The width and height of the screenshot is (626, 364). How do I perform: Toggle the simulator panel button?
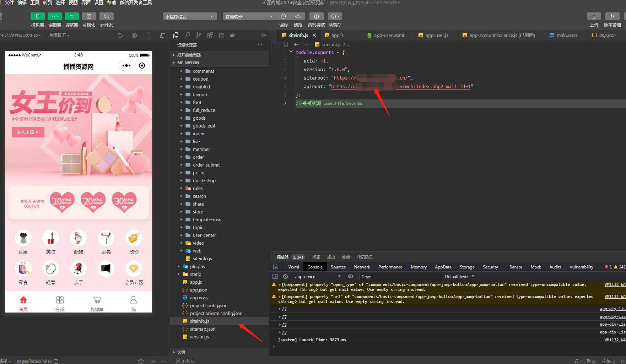(38, 16)
